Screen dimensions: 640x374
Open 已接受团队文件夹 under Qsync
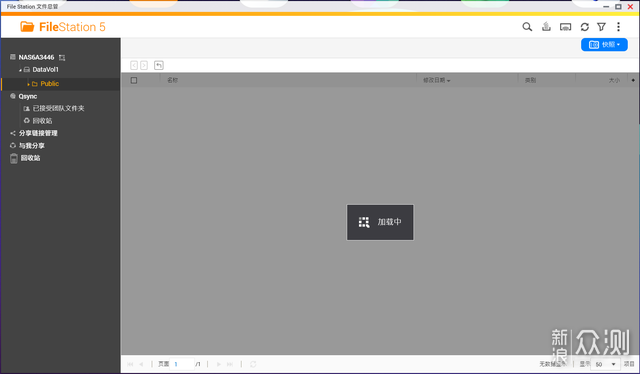(x=58, y=108)
